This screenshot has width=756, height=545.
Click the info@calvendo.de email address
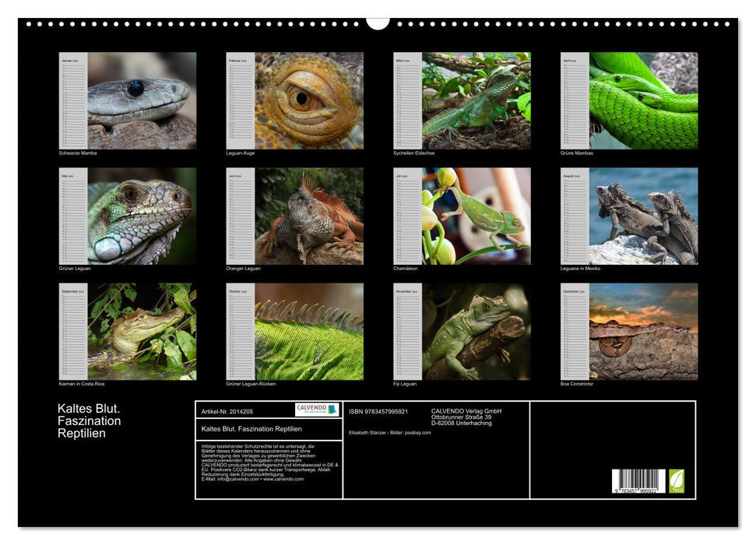[231, 480]
